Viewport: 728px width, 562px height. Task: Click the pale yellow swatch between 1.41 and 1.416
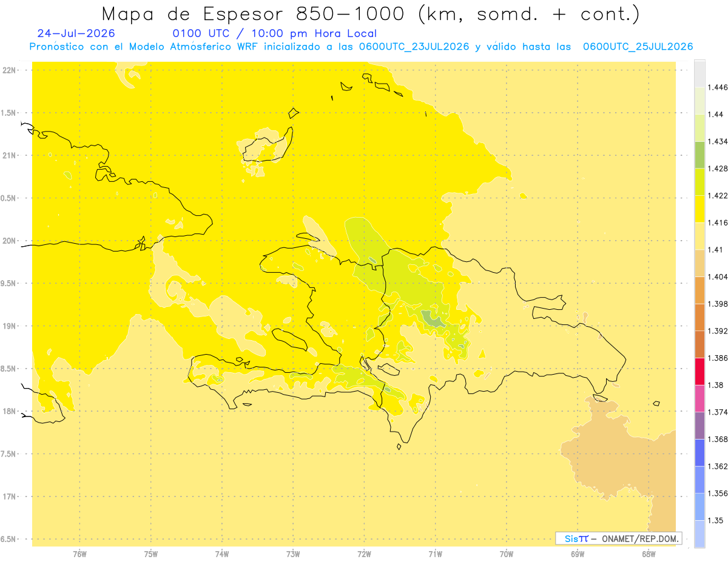coord(699,236)
